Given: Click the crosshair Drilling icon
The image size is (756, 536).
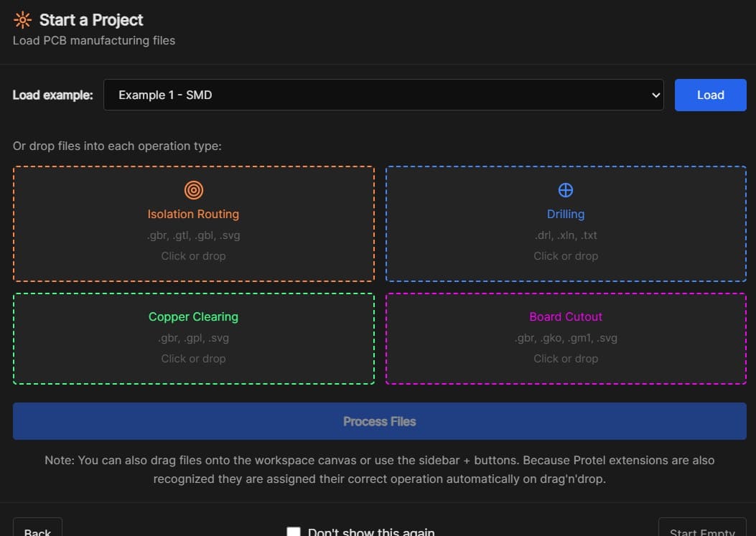Looking at the screenshot, I should click(x=566, y=190).
